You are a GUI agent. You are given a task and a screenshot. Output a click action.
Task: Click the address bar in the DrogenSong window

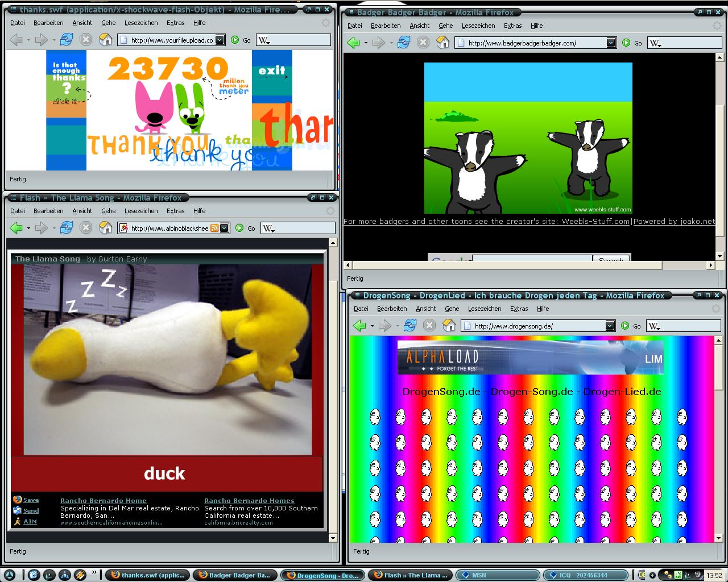tap(538, 326)
